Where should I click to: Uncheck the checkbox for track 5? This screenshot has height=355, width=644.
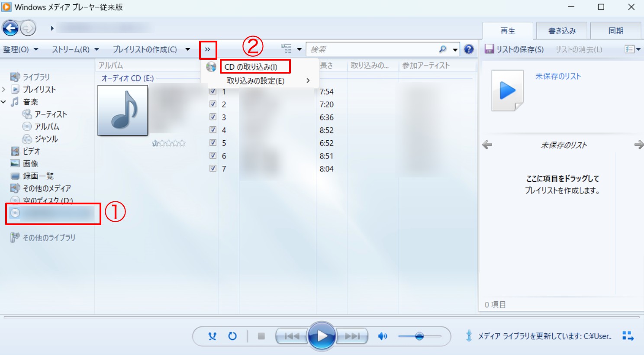pyautogui.click(x=213, y=142)
